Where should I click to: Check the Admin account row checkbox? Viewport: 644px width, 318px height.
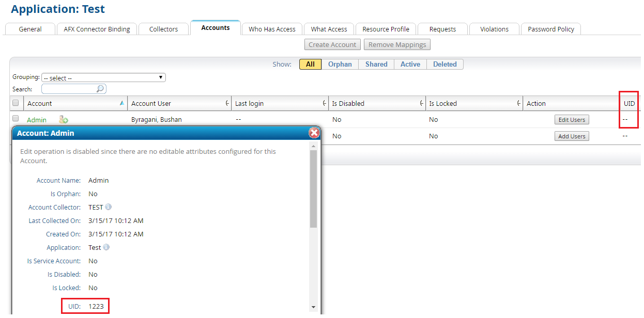point(16,119)
